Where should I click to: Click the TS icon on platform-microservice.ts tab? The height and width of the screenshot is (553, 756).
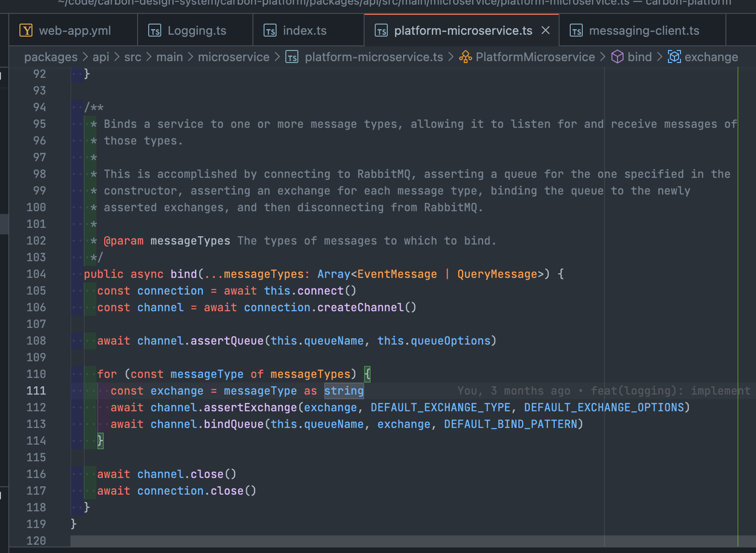381,31
